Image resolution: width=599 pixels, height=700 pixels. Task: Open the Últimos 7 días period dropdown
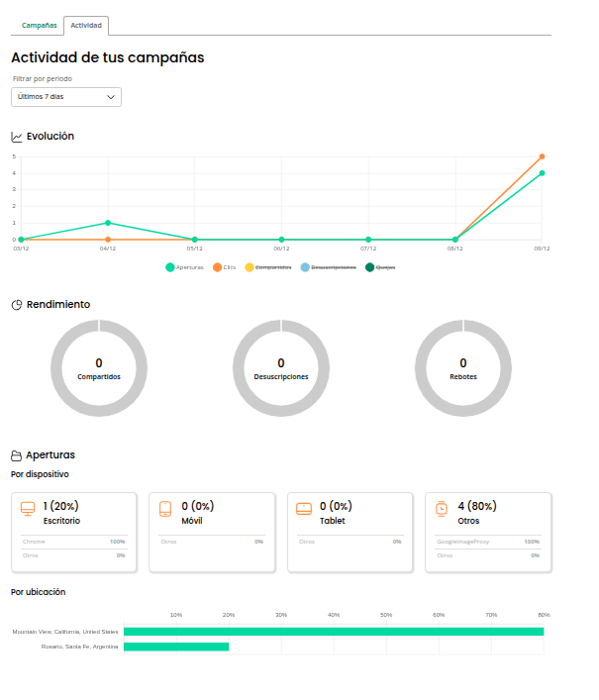pyautogui.click(x=65, y=97)
